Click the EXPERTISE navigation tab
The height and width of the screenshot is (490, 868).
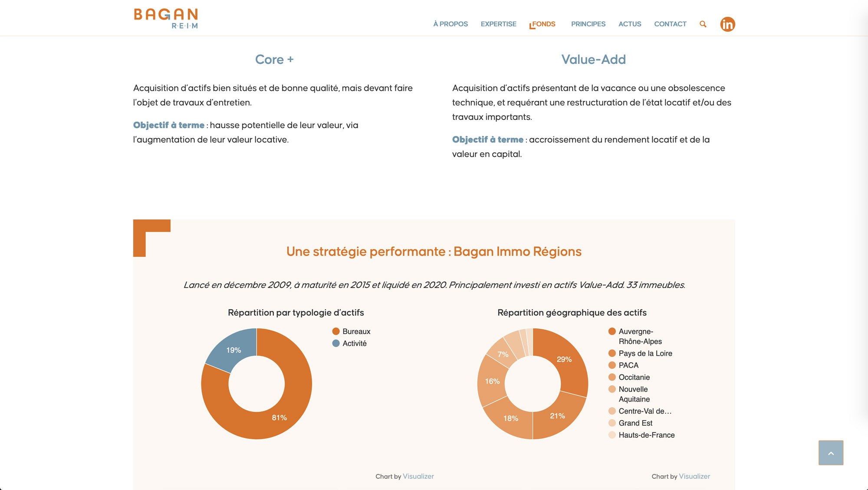tap(498, 24)
